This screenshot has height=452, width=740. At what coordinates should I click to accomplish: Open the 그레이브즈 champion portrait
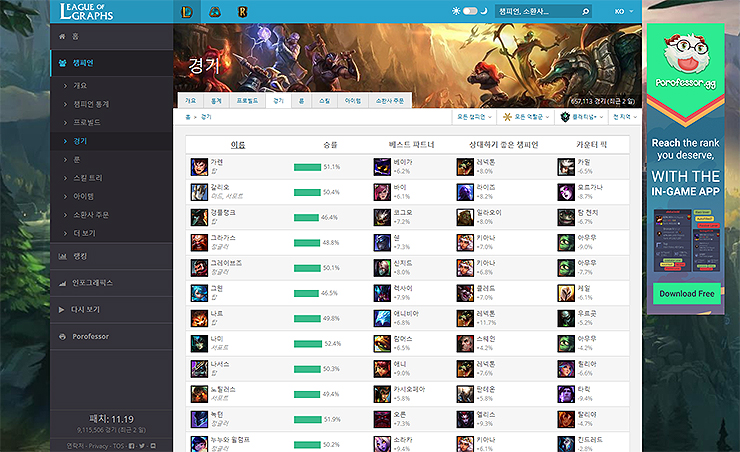pyautogui.click(x=199, y=268)
